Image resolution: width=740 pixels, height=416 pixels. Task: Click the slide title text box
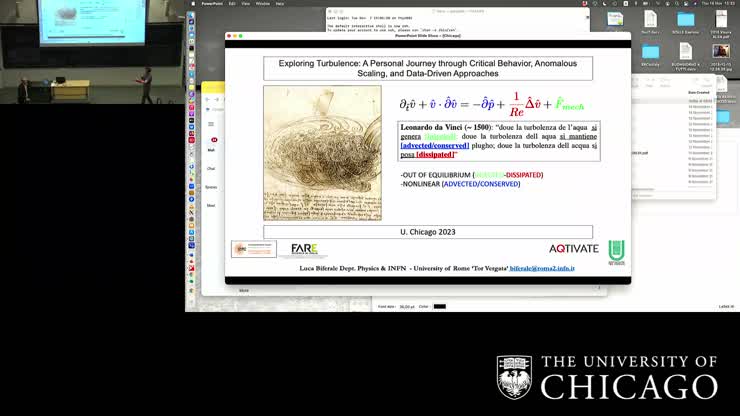click(x=428, y=68)
